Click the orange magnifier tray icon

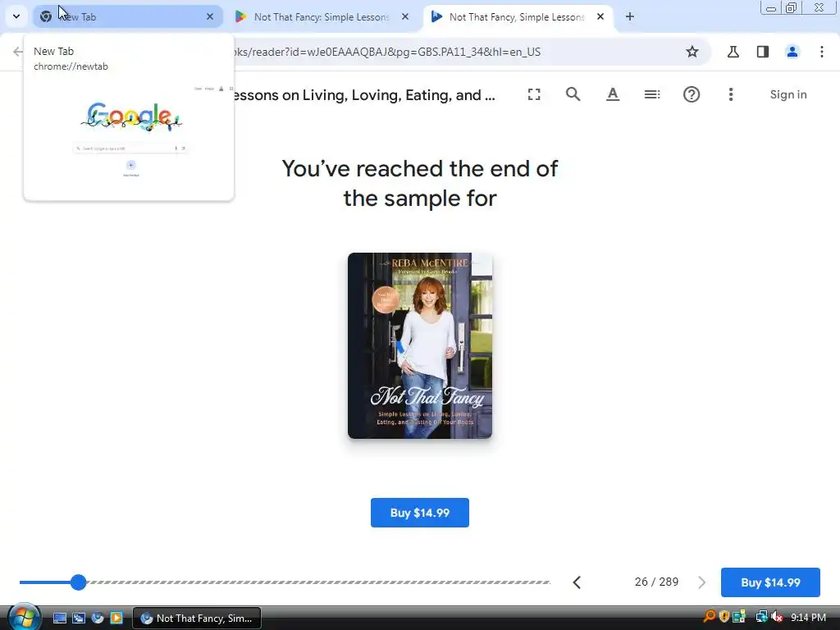[710, 617]
